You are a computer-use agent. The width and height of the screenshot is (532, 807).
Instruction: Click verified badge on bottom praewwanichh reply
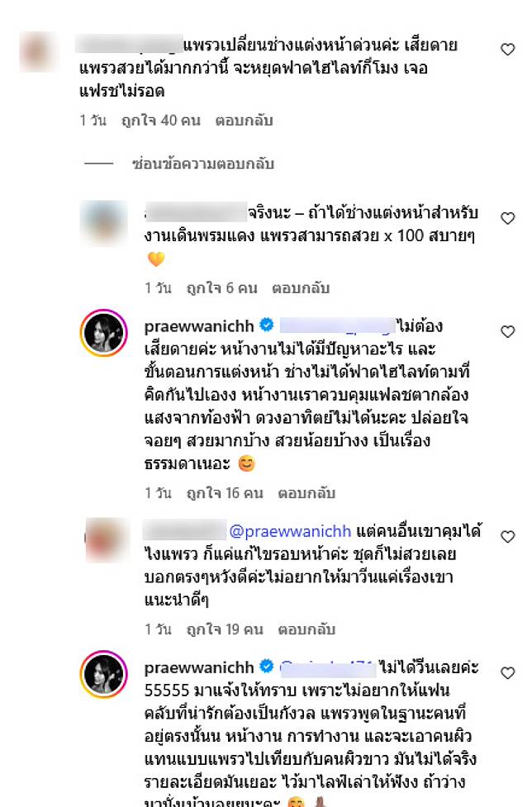point(267,667)
